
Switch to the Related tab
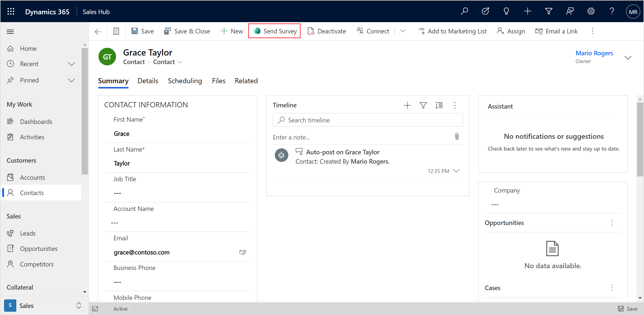coord(246,81)
